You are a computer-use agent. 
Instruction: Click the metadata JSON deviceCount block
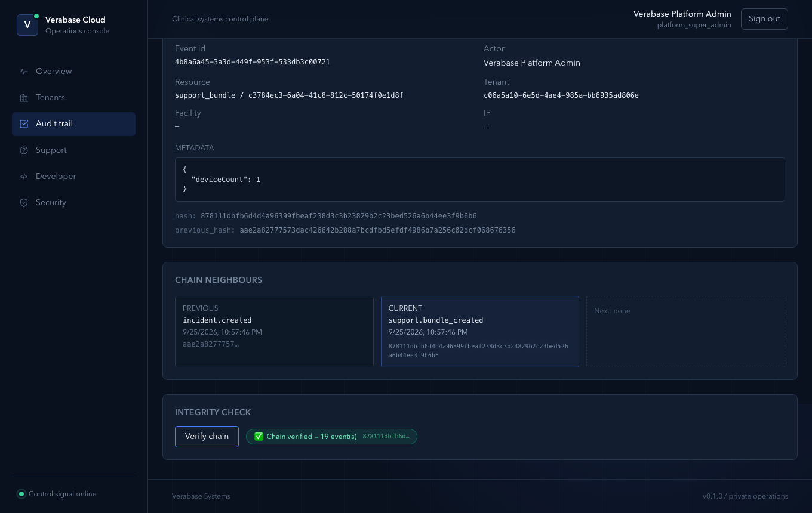480,180
